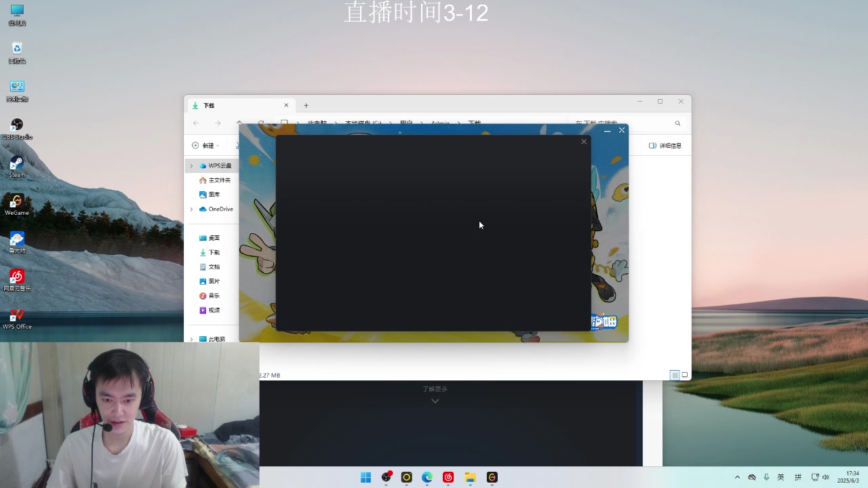The height and width of the screenshot is (488, 868).
Task: Launch OBS Studio from desktop
Action: coord(17,129)
